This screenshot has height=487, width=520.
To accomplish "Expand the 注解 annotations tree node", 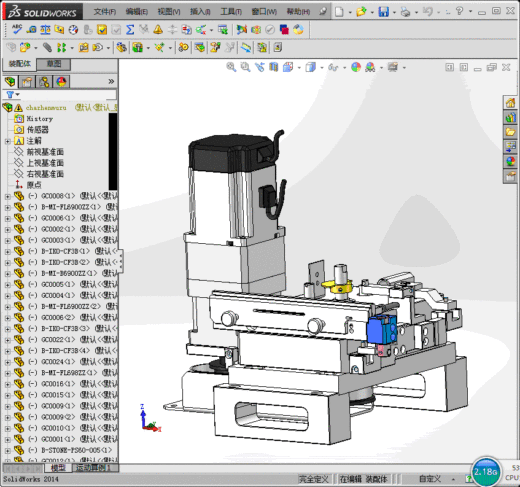I will tap(7, 141).
